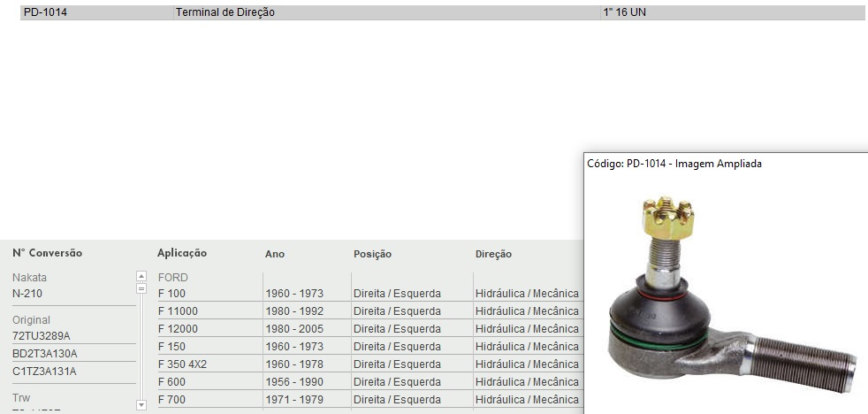This screenshot has height=414, width=868.
Task: Click the FORD brand heading
Action: coord(173,278)
